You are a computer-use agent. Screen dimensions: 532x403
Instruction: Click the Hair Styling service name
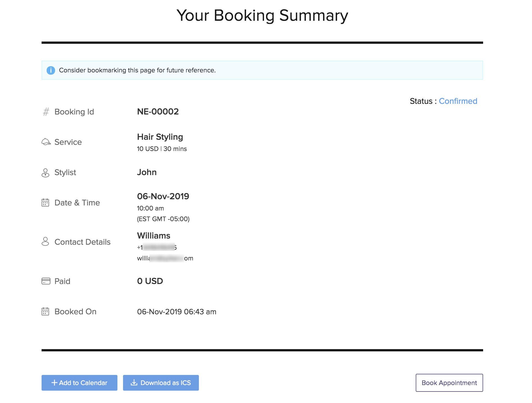point(160,137)
